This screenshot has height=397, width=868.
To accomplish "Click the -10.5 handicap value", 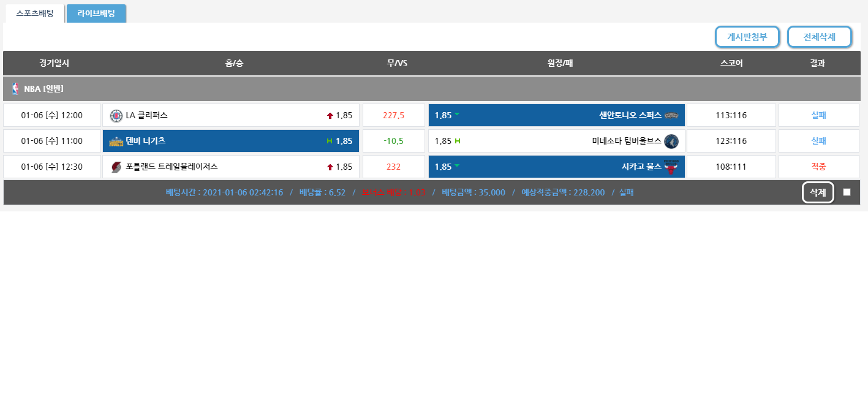I will pyautogui.click(x=393, y=141).
